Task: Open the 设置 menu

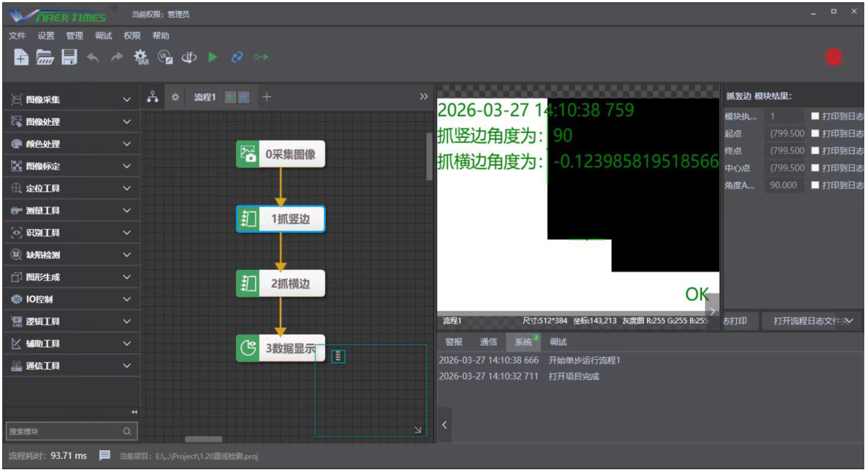Action: [x=46, y=36]
